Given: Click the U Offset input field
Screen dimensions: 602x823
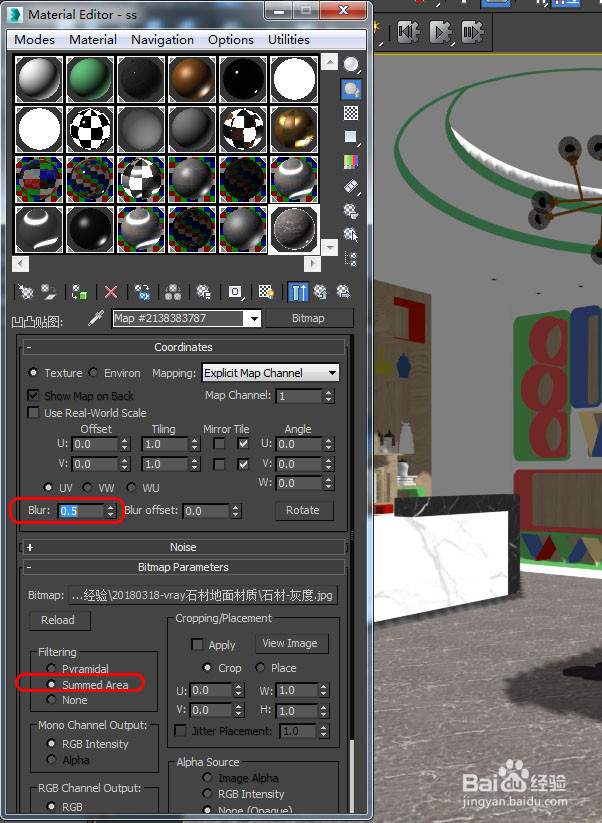Looking at the screenshot, I should [x=95, y=444].
